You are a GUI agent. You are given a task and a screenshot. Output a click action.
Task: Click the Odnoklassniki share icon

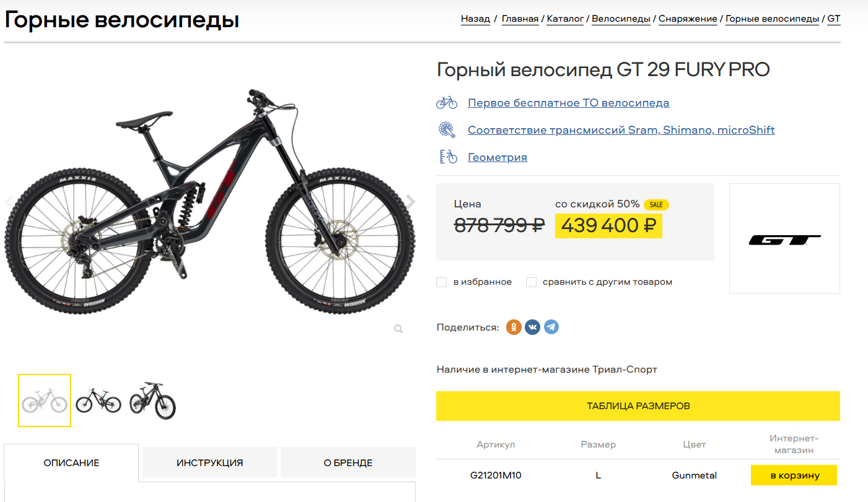point(514,327)
